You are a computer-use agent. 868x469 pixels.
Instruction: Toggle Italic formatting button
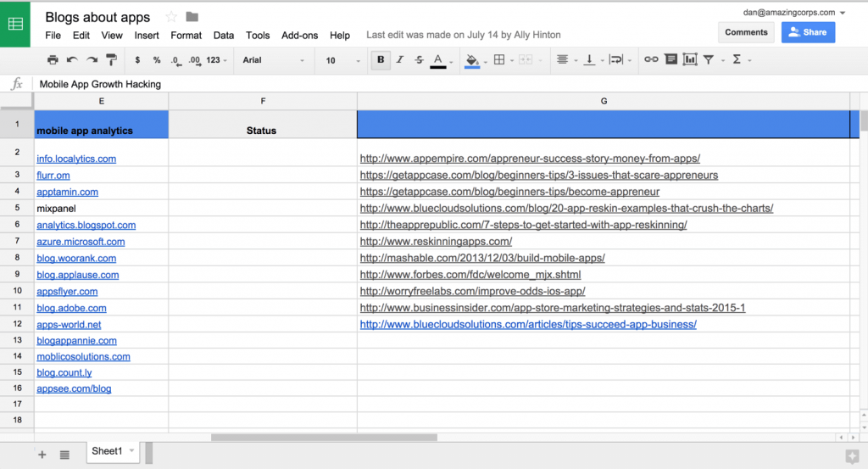click(400, 60)
